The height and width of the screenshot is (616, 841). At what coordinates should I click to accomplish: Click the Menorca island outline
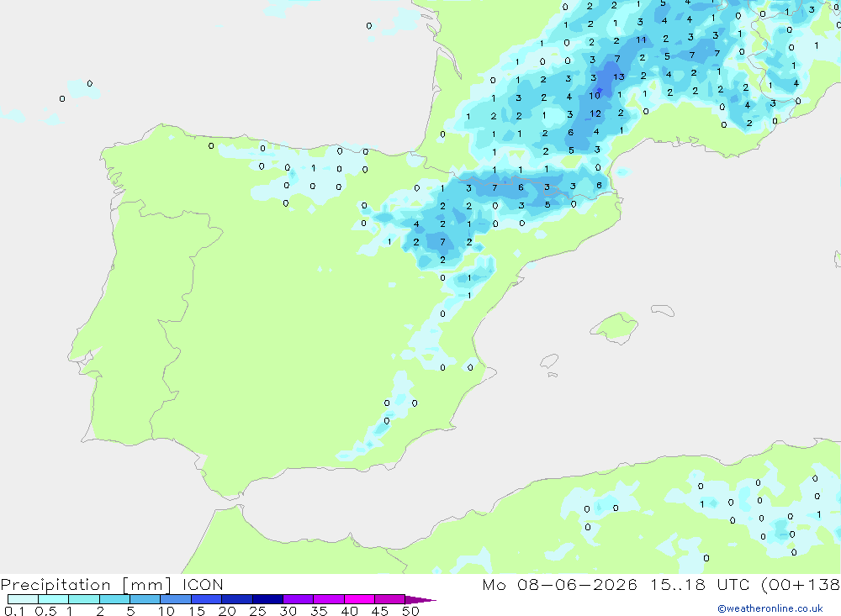pos(663,310)
